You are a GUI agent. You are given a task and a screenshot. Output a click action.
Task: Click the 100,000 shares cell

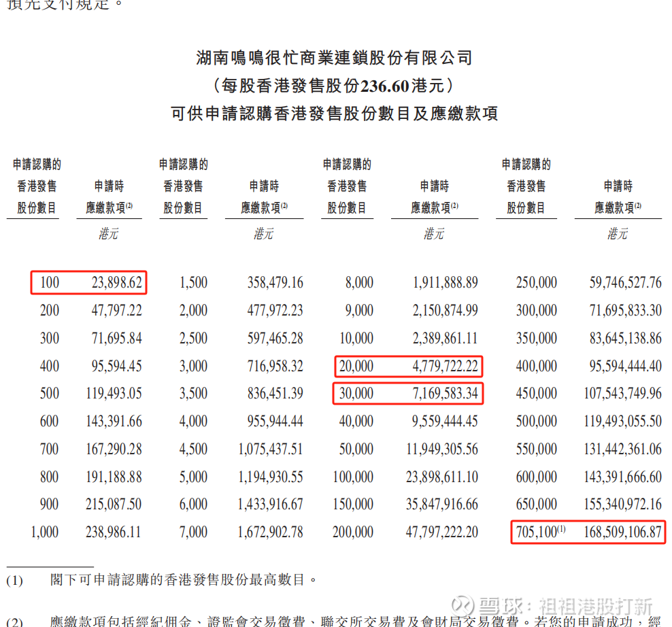(353, 477)
